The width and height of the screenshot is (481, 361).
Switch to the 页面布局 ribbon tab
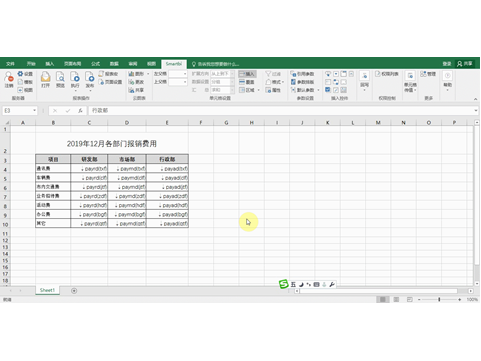click(72, 64)
